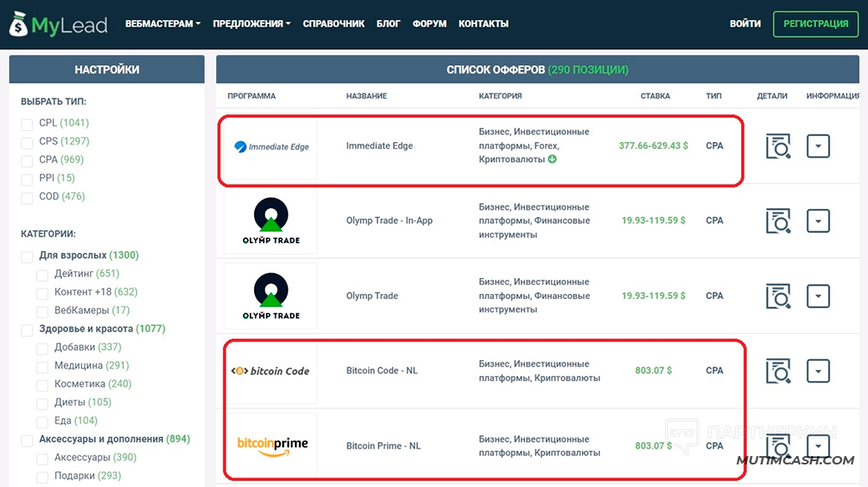Sort by the КАТЕГОРИЯ column header
This screenshot has width=868, height=487.
coord(500,96)
